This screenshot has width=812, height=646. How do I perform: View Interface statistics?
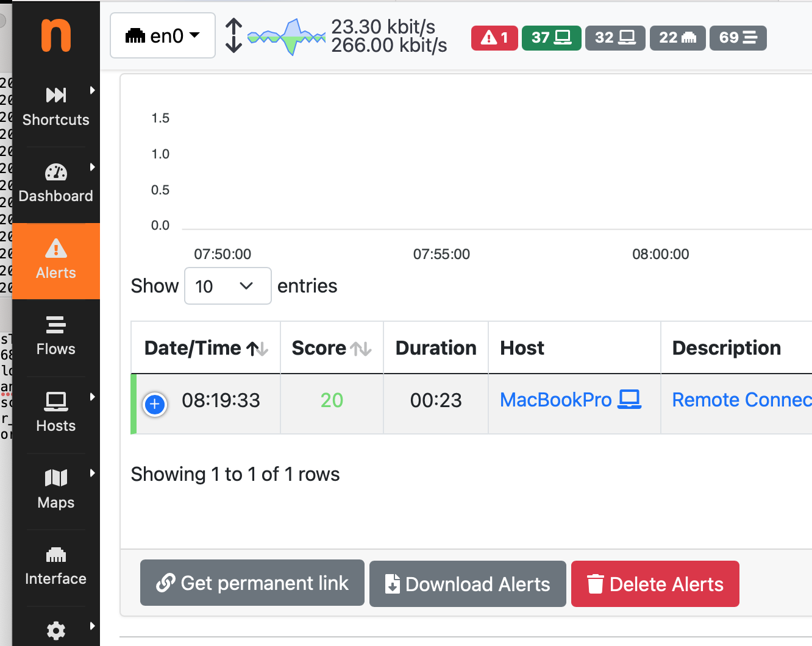(x=55, y=566)
